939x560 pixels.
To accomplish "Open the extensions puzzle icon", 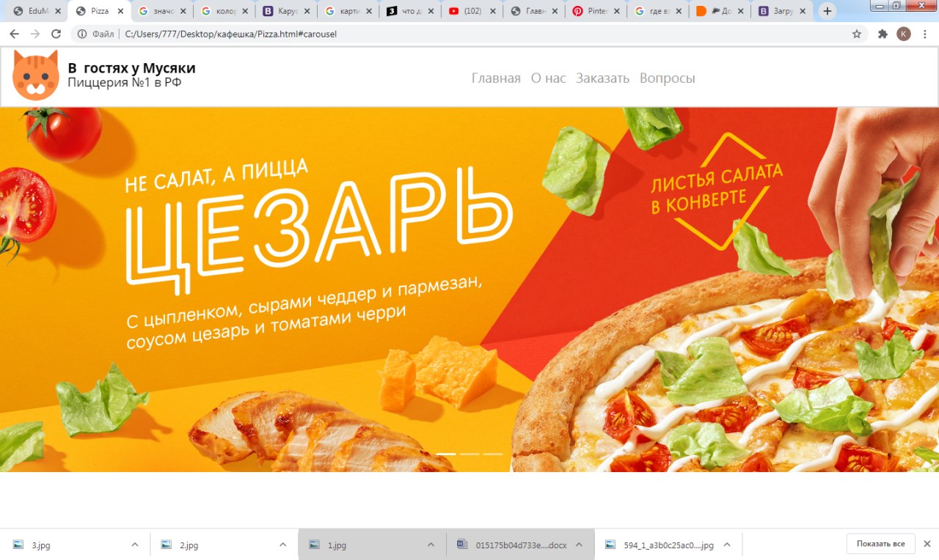I will 883,34.
